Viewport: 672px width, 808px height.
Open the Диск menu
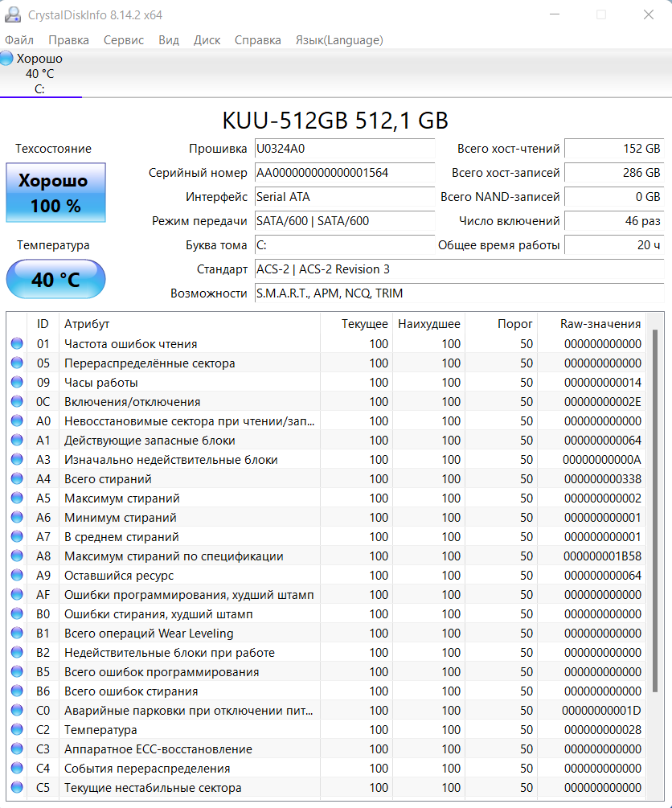[207, 40]
